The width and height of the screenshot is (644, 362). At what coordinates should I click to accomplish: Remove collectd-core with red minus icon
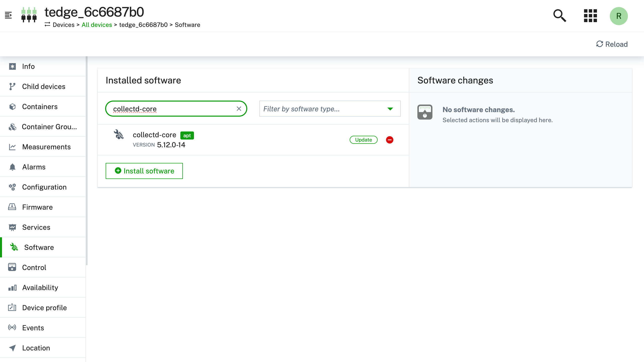click(x=390, y=140)
